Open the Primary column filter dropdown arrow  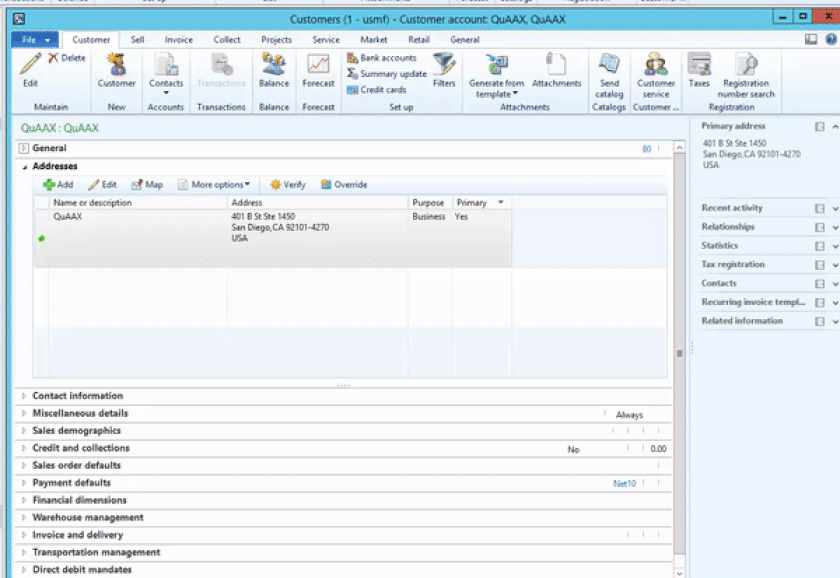pyautogui.click(x=500, y=202)
